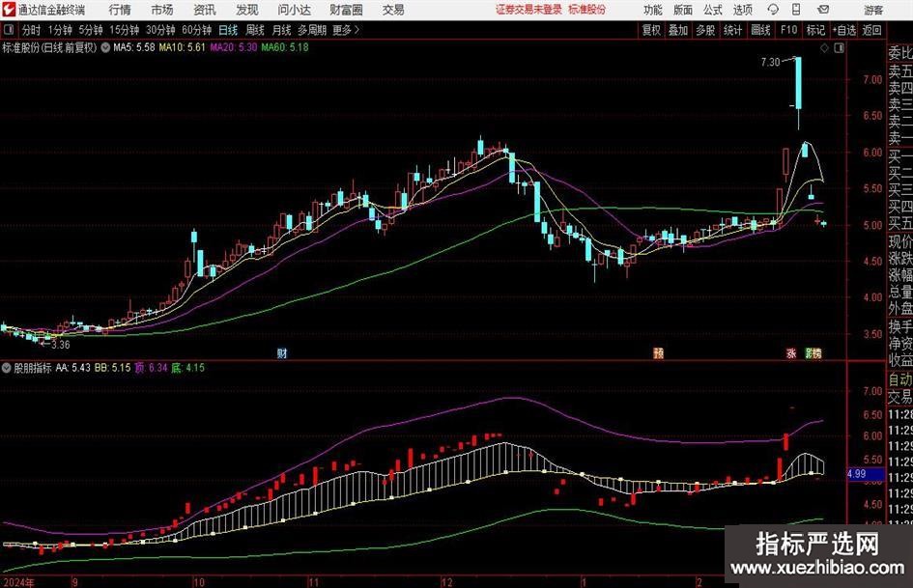Image resolution: width=913 pixels, height=588 pixels.
Task: Open F10 company info
Action: coord(788,30)
